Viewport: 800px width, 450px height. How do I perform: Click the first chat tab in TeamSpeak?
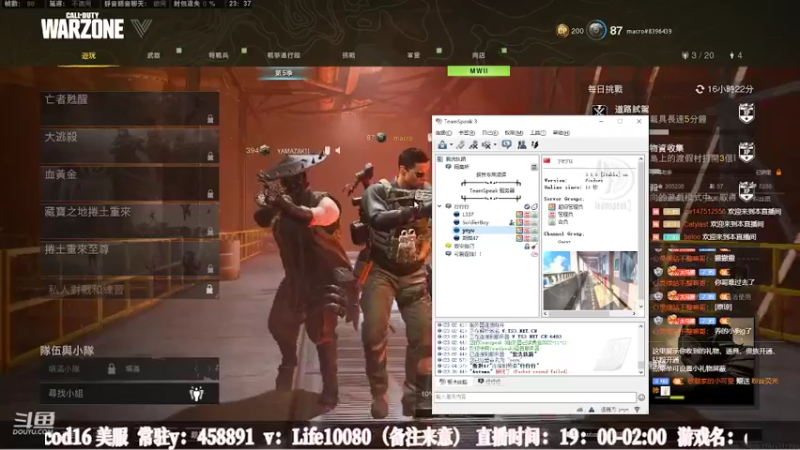454,382
